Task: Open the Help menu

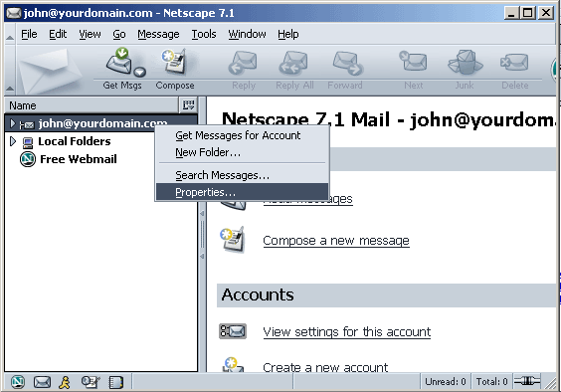Action: tap(288, 34)
